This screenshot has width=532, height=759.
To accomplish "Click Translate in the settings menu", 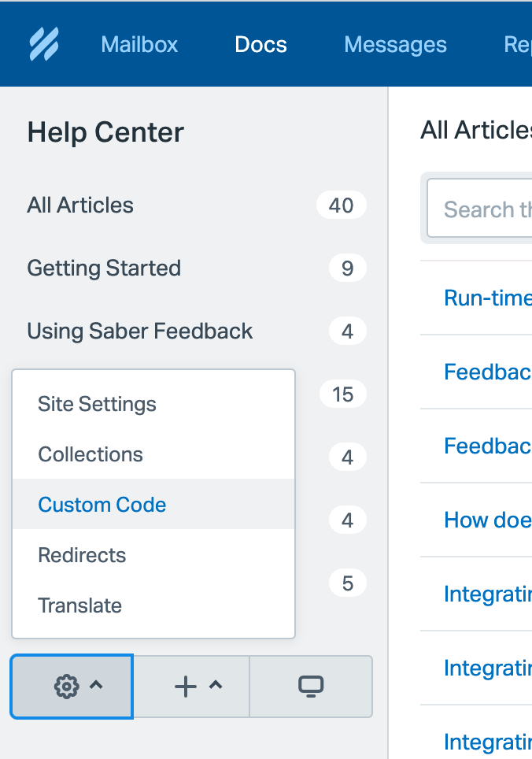I will (79, 606).
